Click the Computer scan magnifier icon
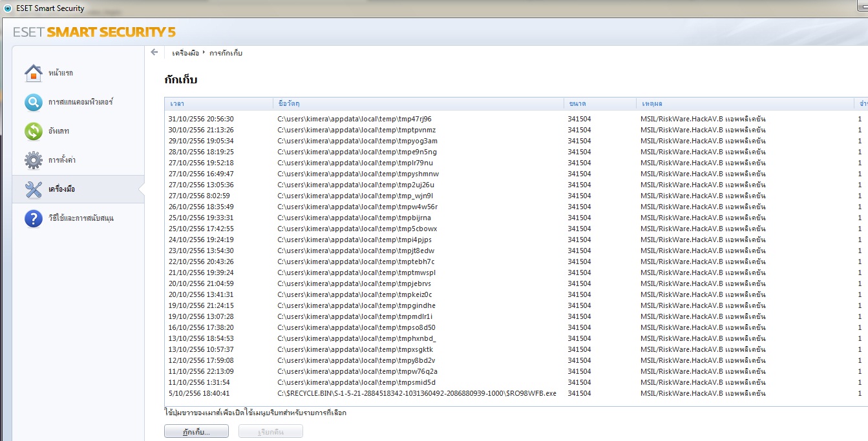This screenshot has width=868, height=441. [34, 102]
